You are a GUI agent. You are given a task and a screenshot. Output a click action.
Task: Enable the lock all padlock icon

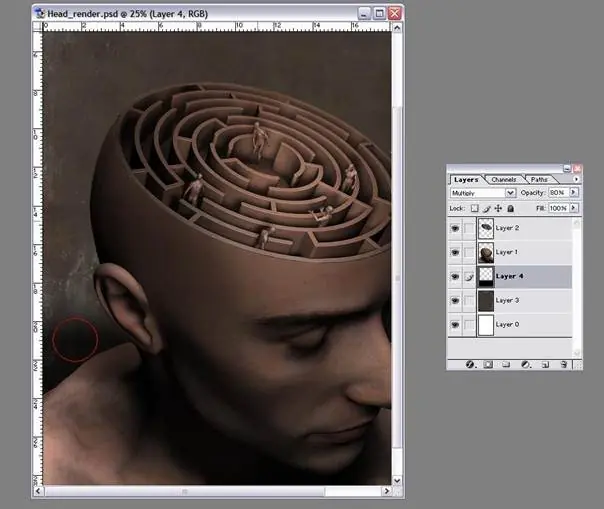click(x=510, y=208)
